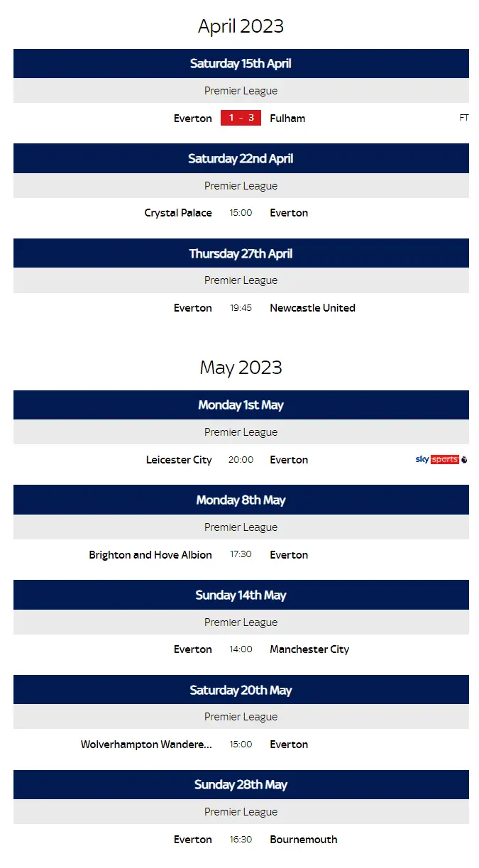
Task: Click the 20:00 Leicester match time
Action: [x=241, y=460]
